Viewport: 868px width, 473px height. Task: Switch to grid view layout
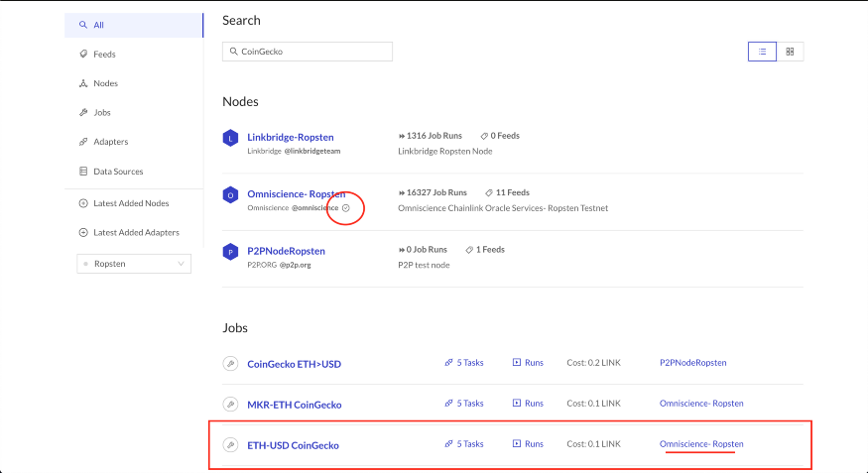790,52
